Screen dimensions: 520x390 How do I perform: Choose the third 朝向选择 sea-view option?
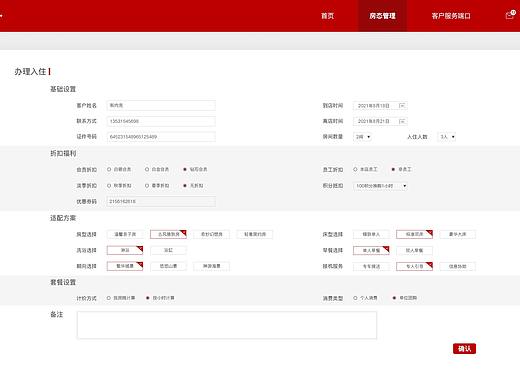(212, 266)
